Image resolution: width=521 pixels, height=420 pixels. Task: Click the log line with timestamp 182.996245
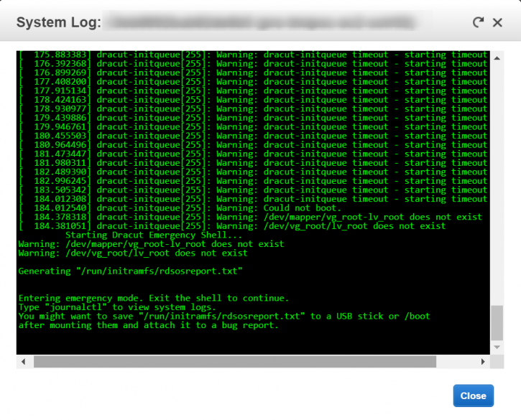(x=253, y=181)
